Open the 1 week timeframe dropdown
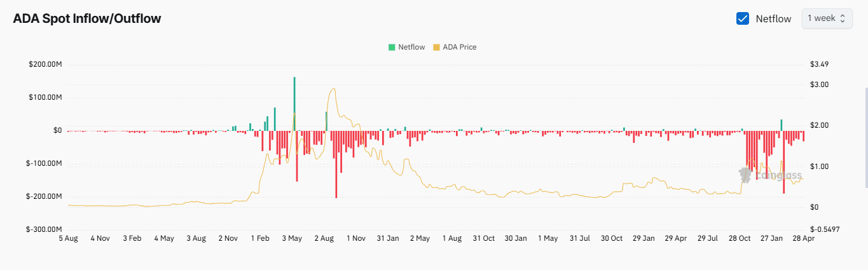The image size is (868, 270). [x=827, y=18]
